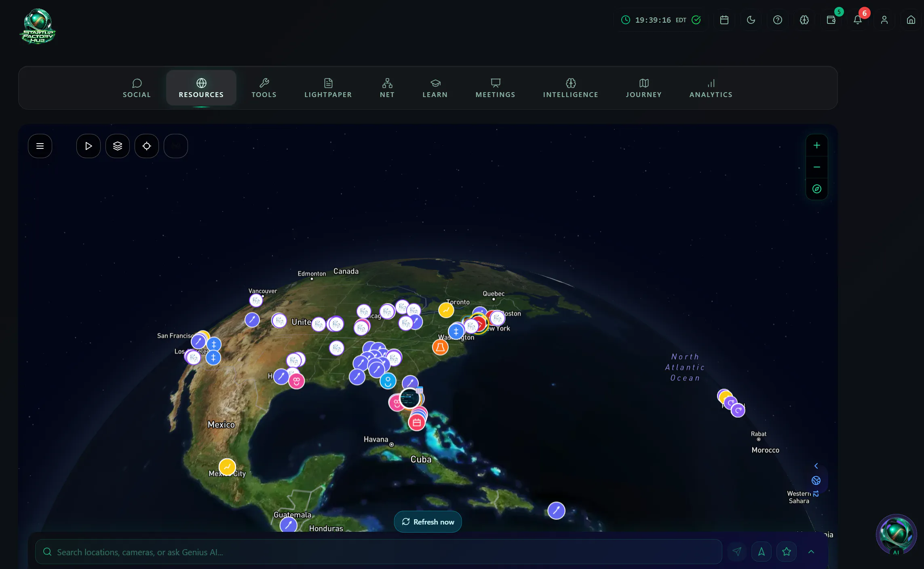Open the wallet with badge 5

coord(831,20)
